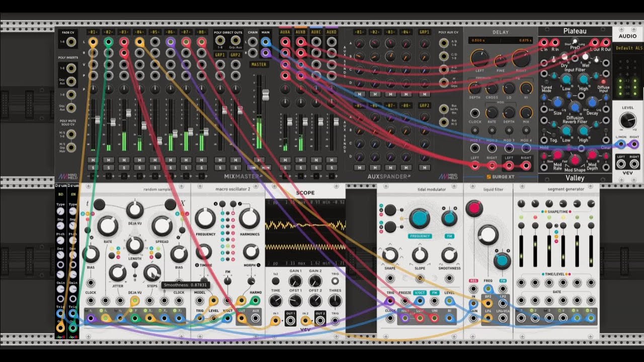Click the Scope TRIG input jack
This screenshot has height=362, width=644.
point(335,321)
